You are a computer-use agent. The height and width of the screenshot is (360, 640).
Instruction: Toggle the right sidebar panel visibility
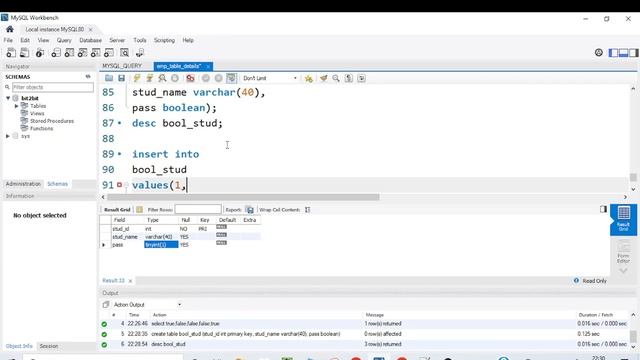click(x=633, y=53)
